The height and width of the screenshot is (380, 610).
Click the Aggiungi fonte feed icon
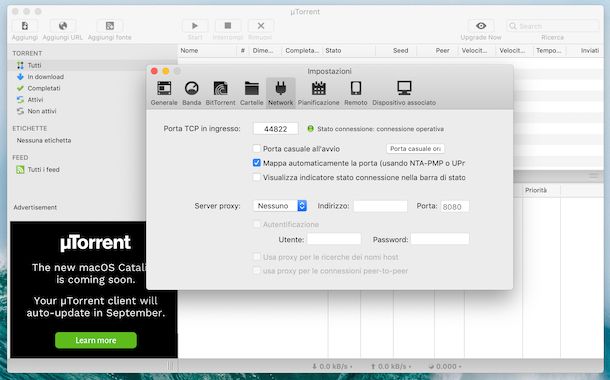110,26
